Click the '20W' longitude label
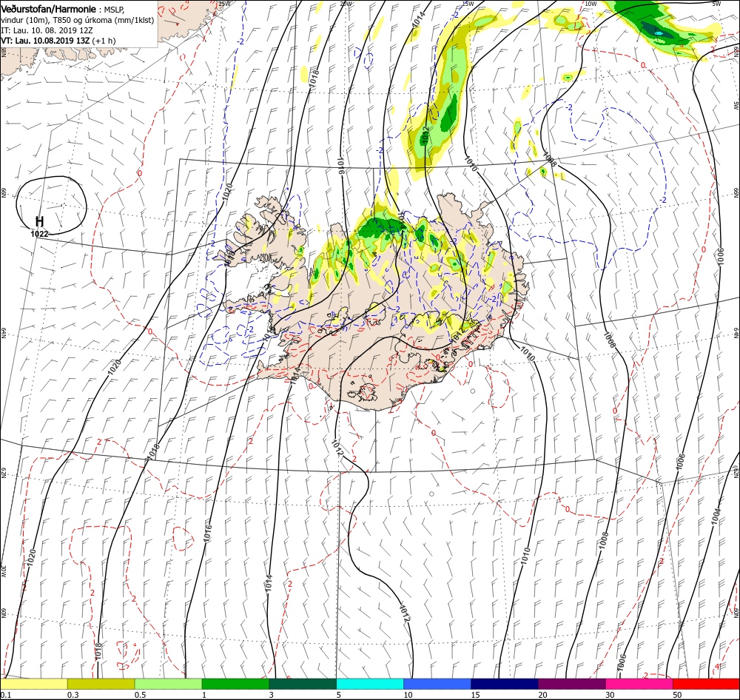This screenshot has height=700, width=740. click(x=346, y=4)
